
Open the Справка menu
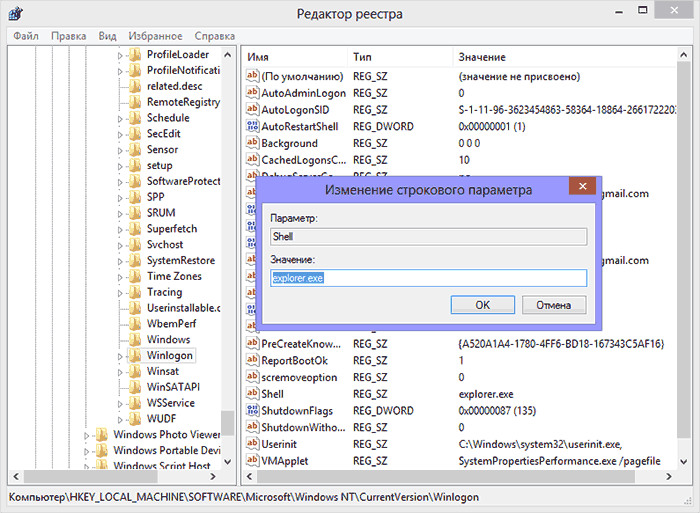pyautogui.click(x=215, y=36)
